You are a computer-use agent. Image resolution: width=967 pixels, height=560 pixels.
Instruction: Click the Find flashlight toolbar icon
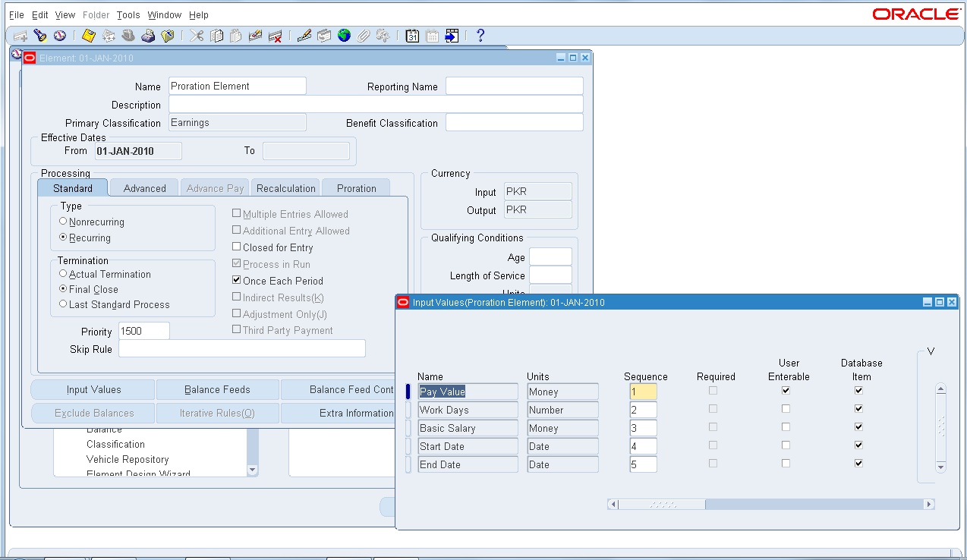[x=39, y=36]
